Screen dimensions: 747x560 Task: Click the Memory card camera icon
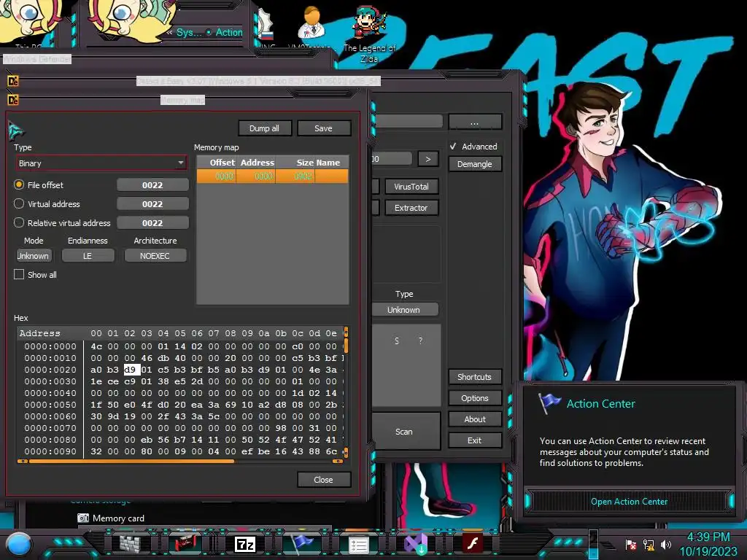(83, 518)
